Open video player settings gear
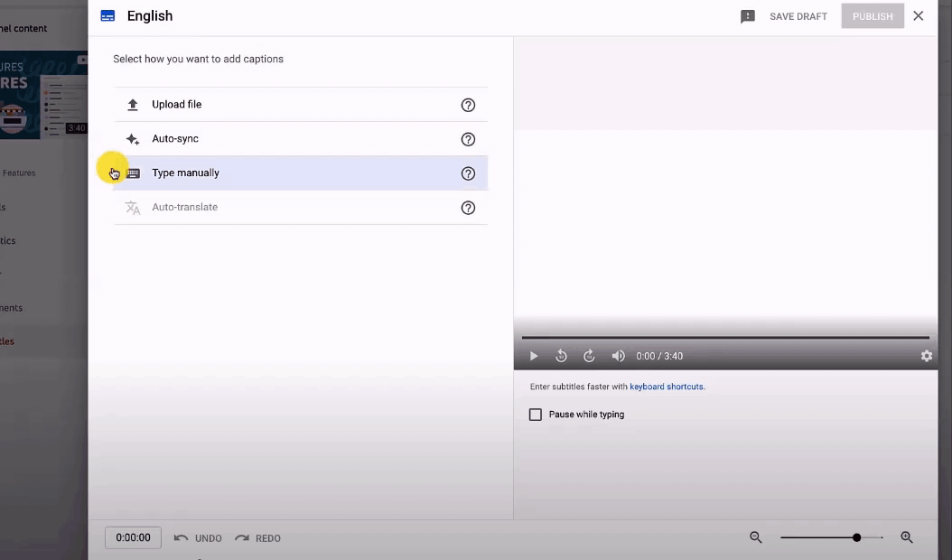Image resolution: width=952 pixels, height=560 pixels. click(927, 356)
